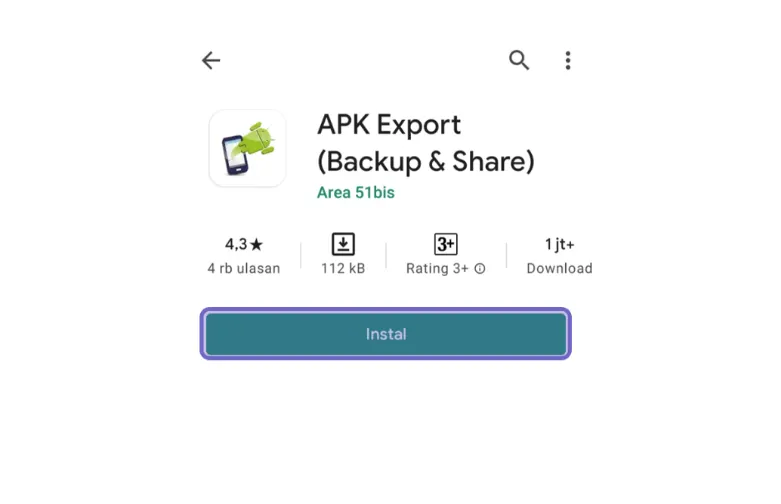View the 4 rb ulasan reviews
This screenshot has height=504, width=781.
[244, 268]
